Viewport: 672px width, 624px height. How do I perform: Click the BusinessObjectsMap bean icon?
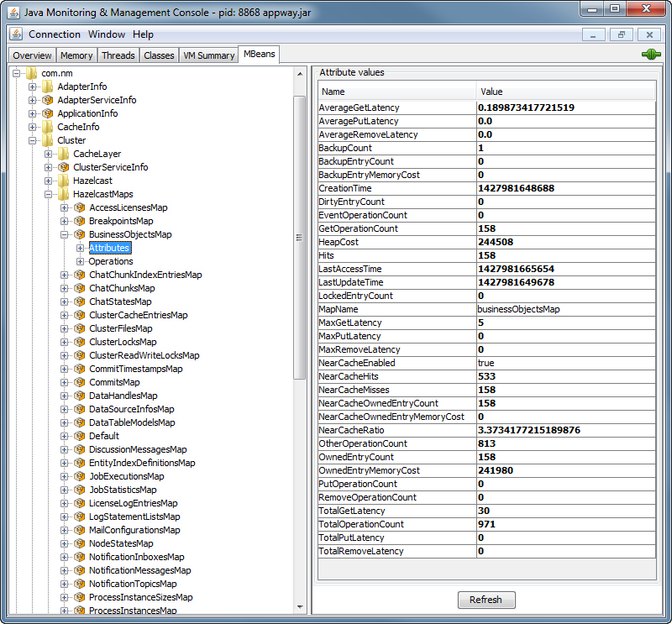point(79,234)
